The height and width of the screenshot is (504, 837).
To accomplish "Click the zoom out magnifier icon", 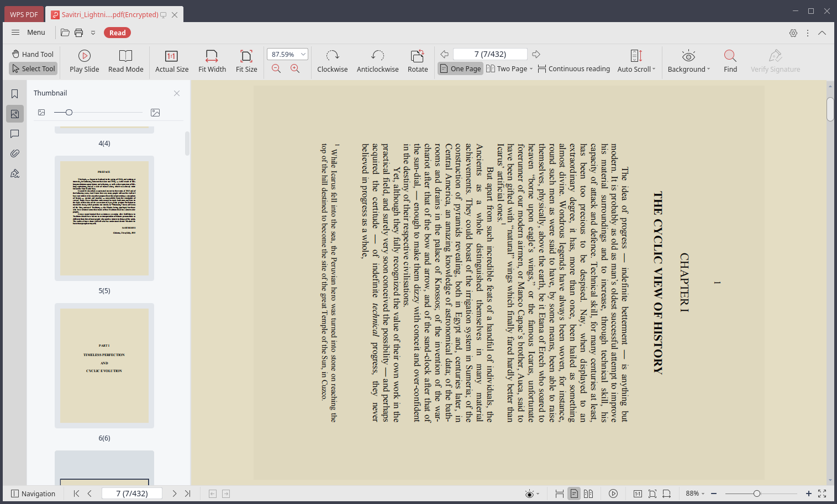I will 276,68.
